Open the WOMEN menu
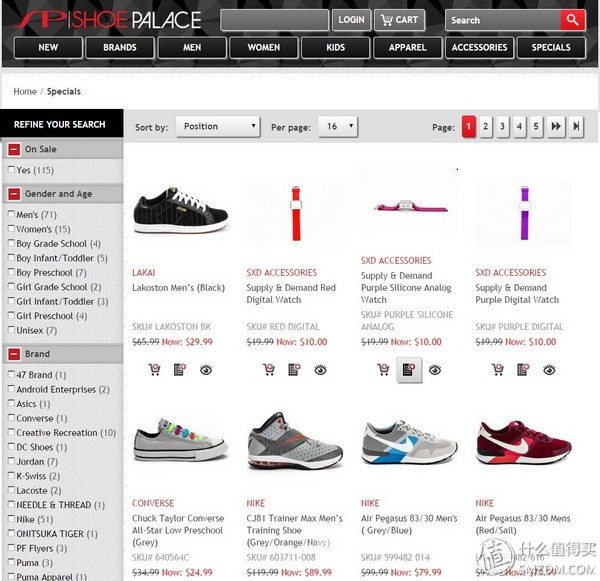The image size is (600, 581). pyautogui.click(x=264, y=47)
